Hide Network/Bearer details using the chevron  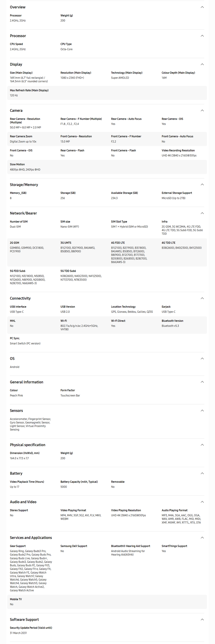click(202, 213)
